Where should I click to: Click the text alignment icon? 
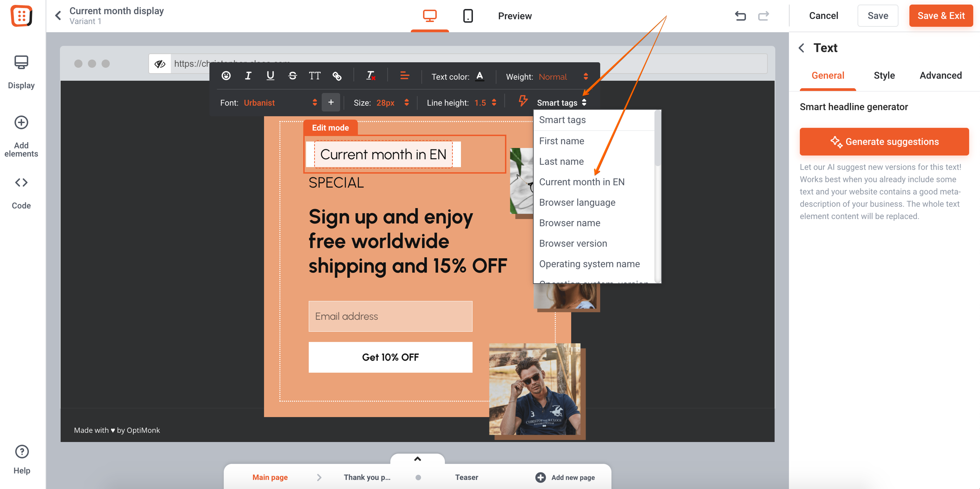(405, 76)
